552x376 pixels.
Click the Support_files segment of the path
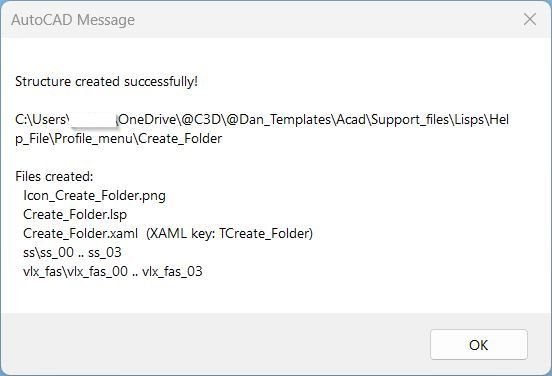[410, 120]
